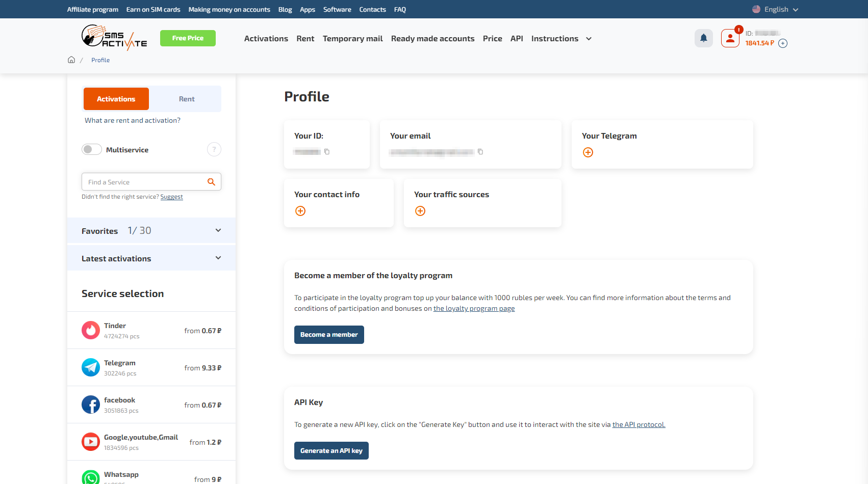Switch to the Rent tab
The image size is (868, 484).
[x=186, y=98]
